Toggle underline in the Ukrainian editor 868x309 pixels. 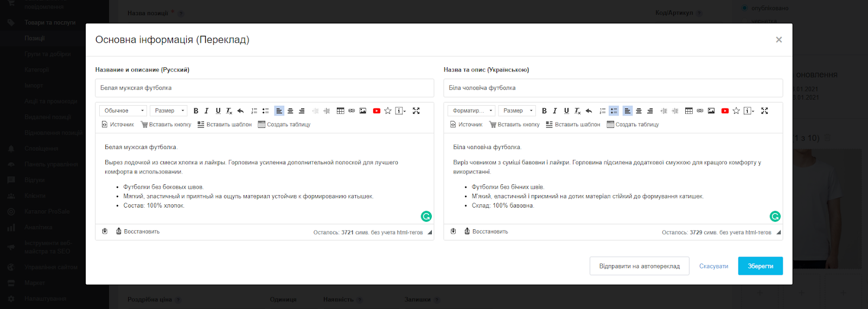566,111
